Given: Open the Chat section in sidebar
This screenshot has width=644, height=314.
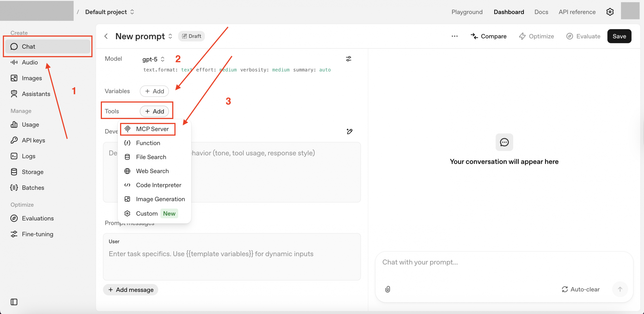Looking at the screenshot, I should tap(48, 47).
